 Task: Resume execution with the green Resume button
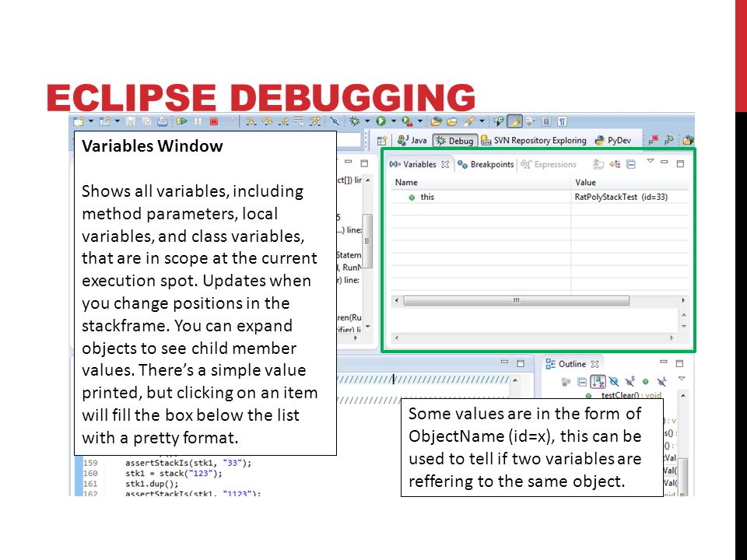coord(181,121)
